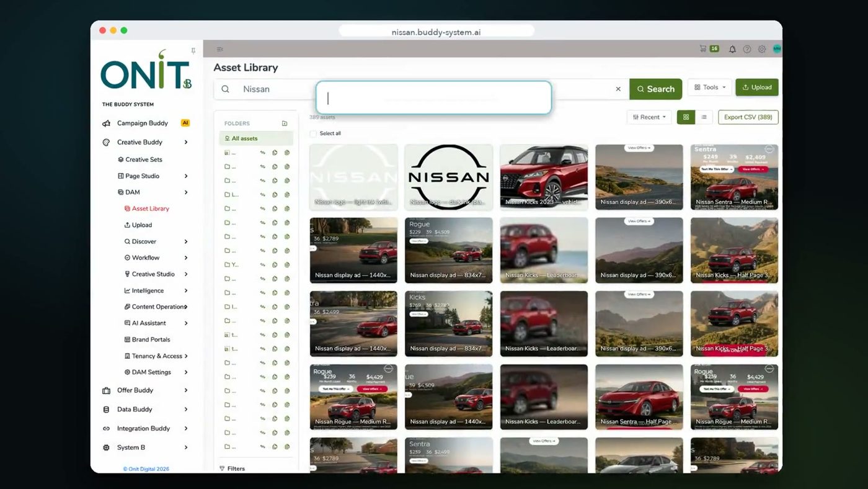Click the green Search button
Viewport: 868px width, 489px height.
click(x=655, y=89)
